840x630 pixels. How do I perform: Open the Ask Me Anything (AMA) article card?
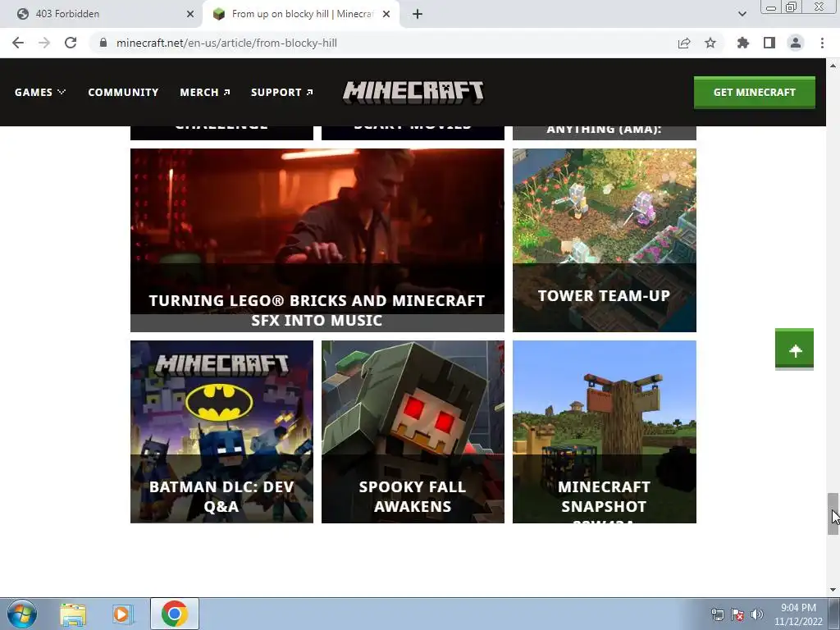tap(605, 133)
